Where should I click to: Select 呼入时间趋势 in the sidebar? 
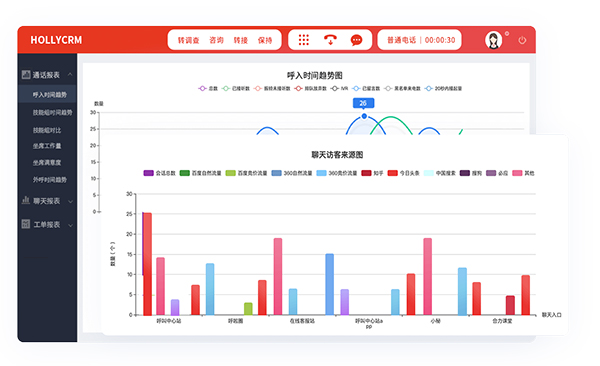pyautogui.click(x=47, y=95)
